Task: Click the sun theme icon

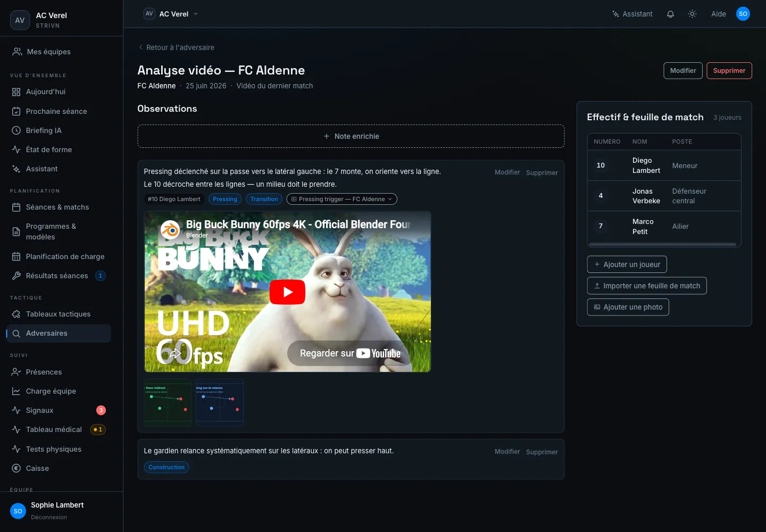Action: pyautogui.click(x=692, y=14)
